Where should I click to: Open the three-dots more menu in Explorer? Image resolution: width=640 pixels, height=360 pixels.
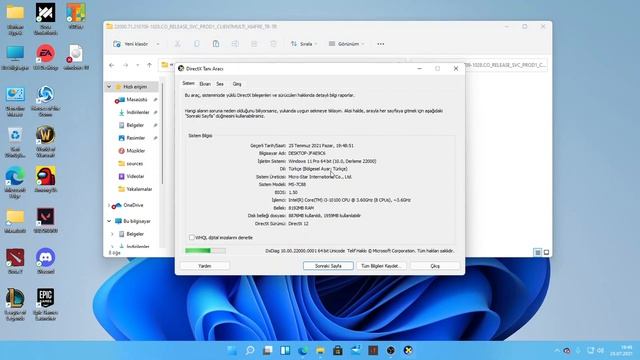(380, 44)
